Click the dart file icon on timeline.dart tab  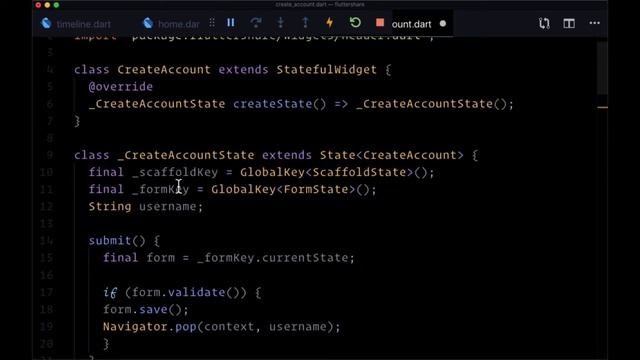46,23
